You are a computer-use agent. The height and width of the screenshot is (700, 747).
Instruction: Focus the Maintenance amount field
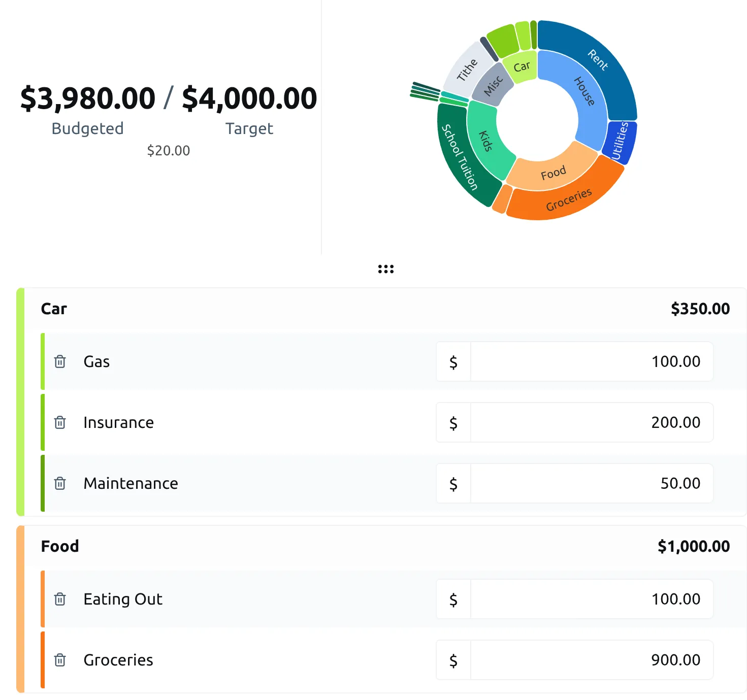click(591, 483)
